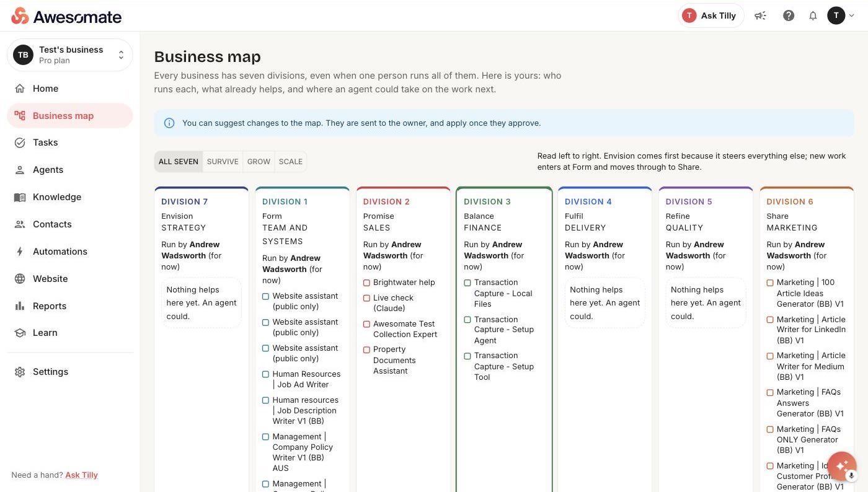Click the Website globe icon

coord(20,279)
